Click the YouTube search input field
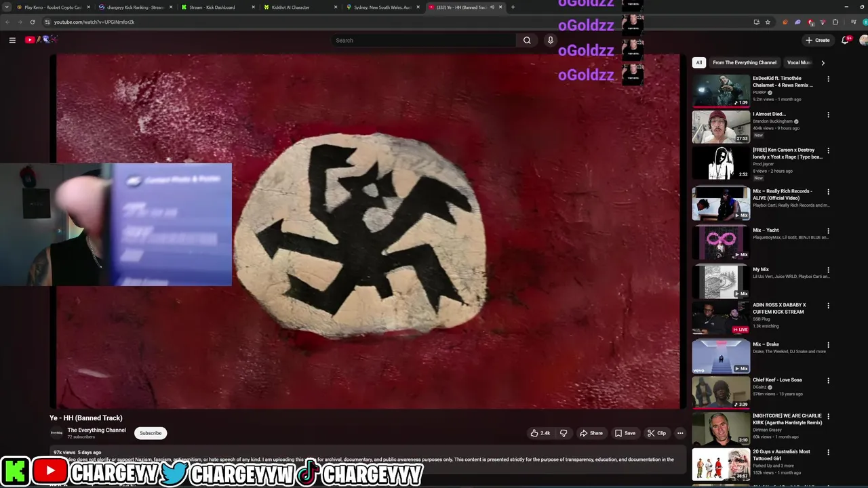This screenshot has height=488, width=868. click(424, 40)
